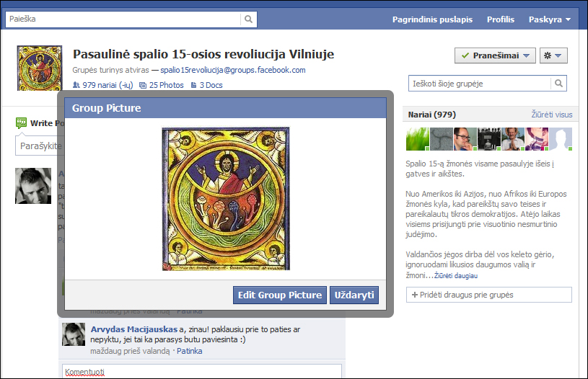Click the top search magnifier icon
The height and width of the screenshot is (379, 588).
tap(248, 19)
